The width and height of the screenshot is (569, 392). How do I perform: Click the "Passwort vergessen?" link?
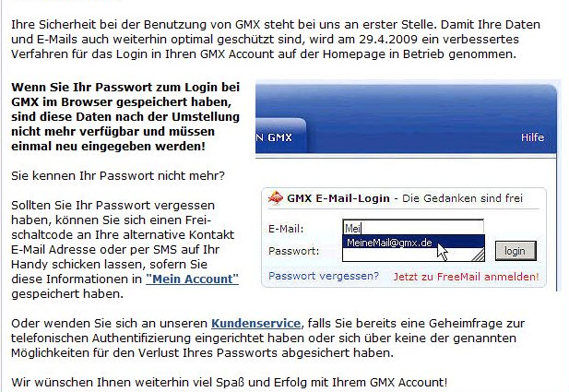(323, 276)
